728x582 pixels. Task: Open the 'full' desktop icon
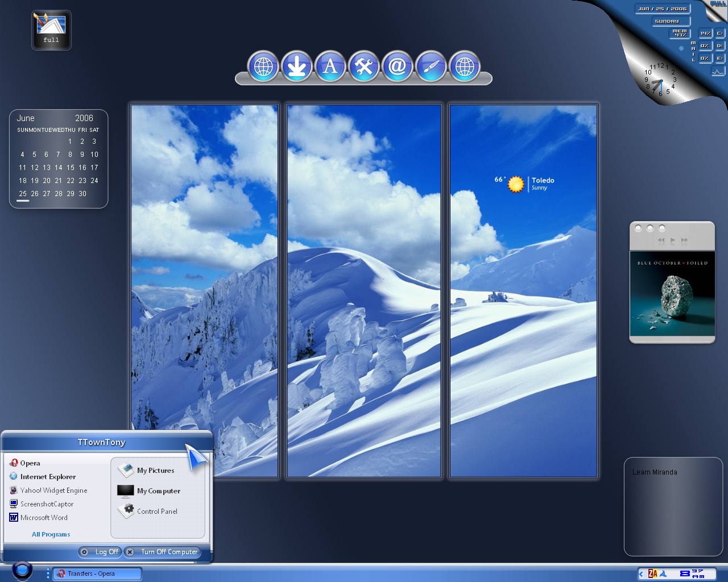click(51, 30)
